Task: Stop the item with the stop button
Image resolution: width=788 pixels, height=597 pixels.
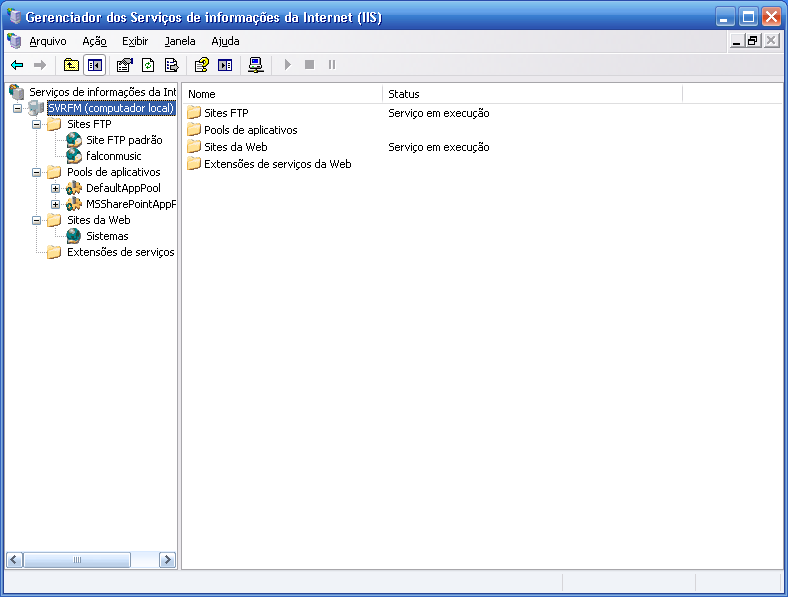Action: coord(310,65)
